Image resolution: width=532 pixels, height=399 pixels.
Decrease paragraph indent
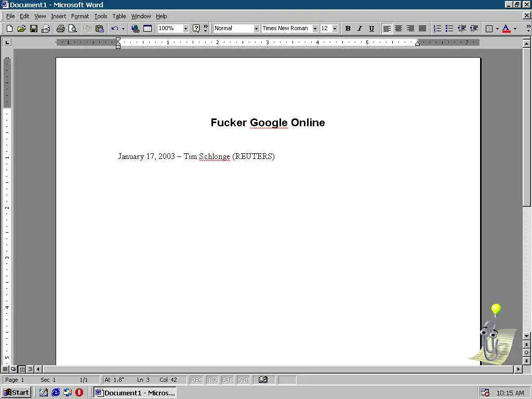coord(462,29)
